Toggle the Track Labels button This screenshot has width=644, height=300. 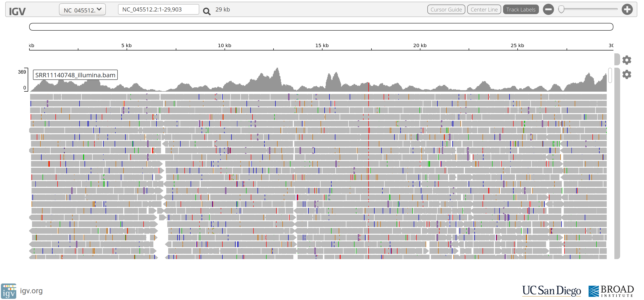[x=521, y=10]
